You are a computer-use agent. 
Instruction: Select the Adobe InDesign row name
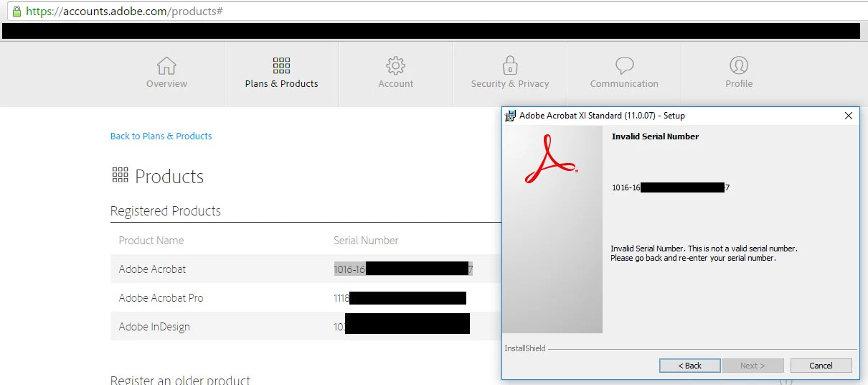pyautogui.click(x=154, y=327)
